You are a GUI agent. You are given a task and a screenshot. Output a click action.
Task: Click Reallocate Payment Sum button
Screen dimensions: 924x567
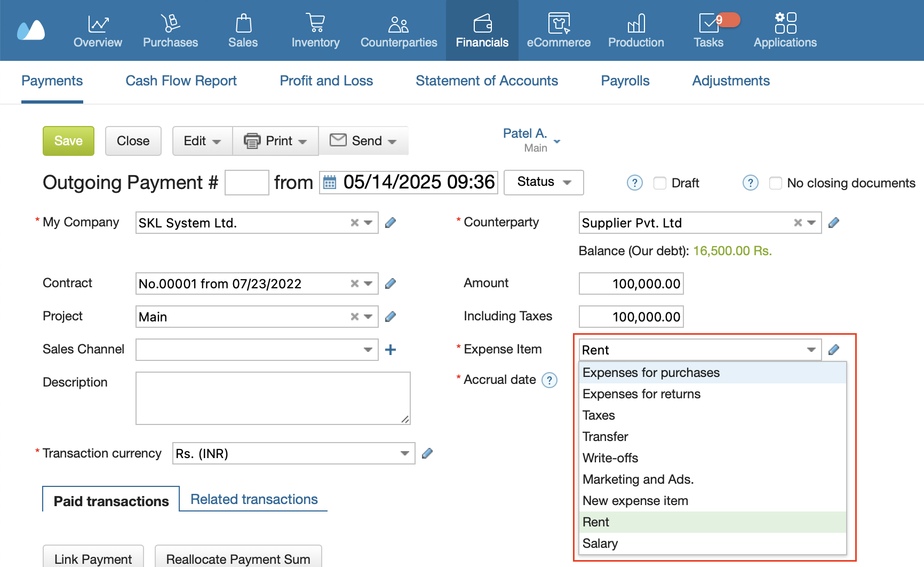point(238,557)
